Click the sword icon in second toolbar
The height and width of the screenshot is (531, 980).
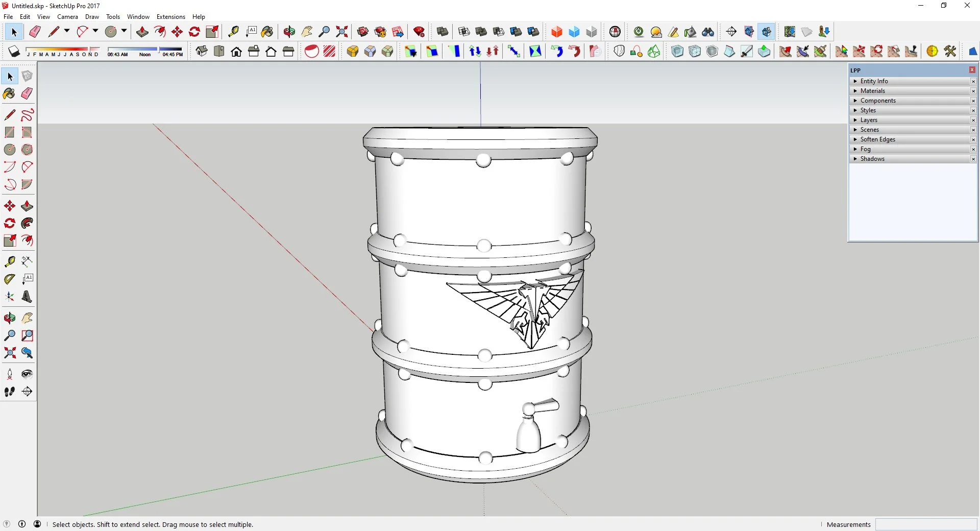point(747,51)
